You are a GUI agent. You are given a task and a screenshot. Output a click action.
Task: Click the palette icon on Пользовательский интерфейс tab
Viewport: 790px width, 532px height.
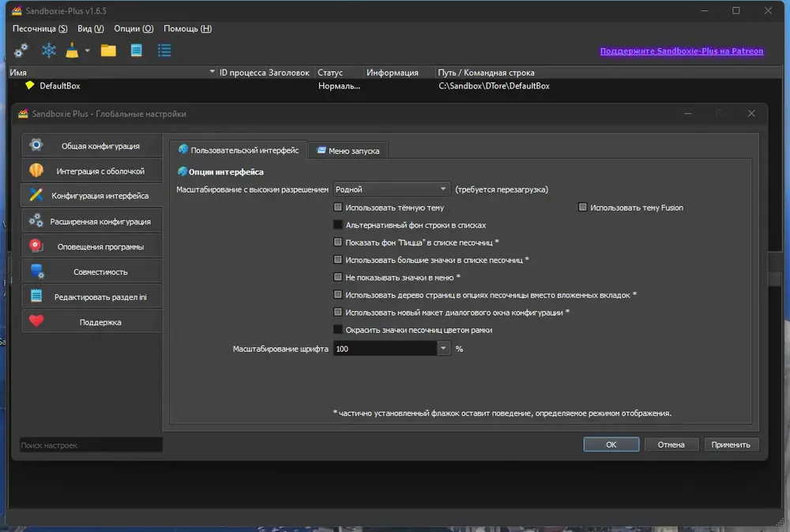(x=183, y=149)
